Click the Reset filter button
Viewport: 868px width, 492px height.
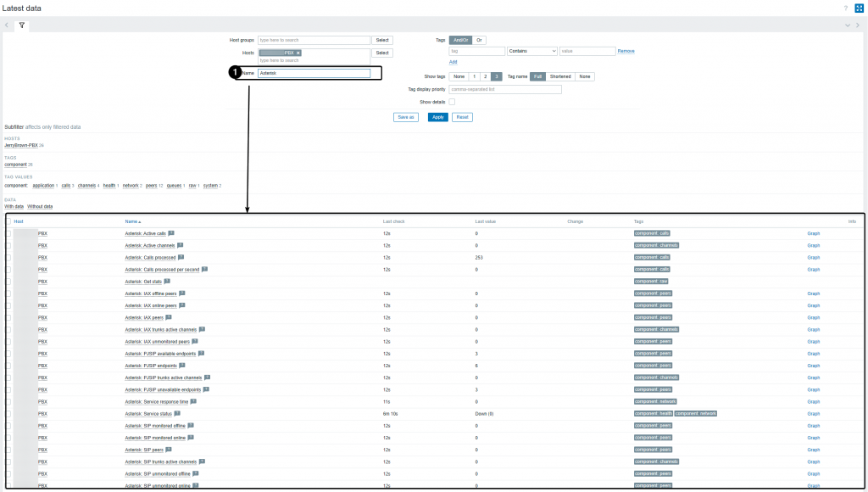click(463, 117)
